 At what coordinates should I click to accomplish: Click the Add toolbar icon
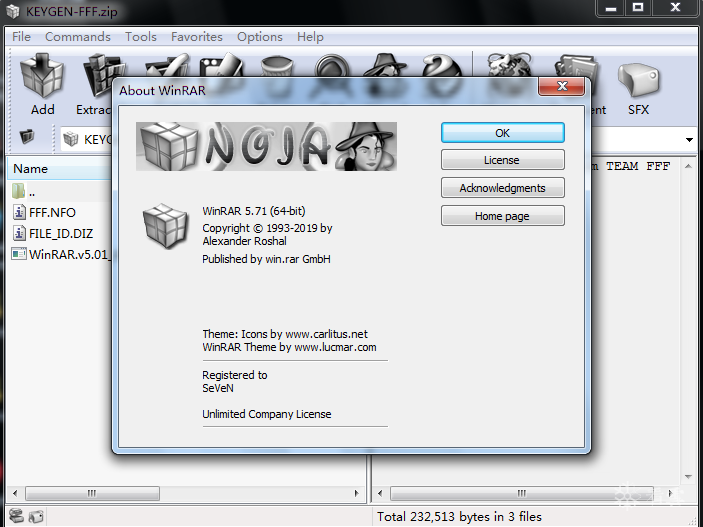pyautogui.click(x=43, y=76)
